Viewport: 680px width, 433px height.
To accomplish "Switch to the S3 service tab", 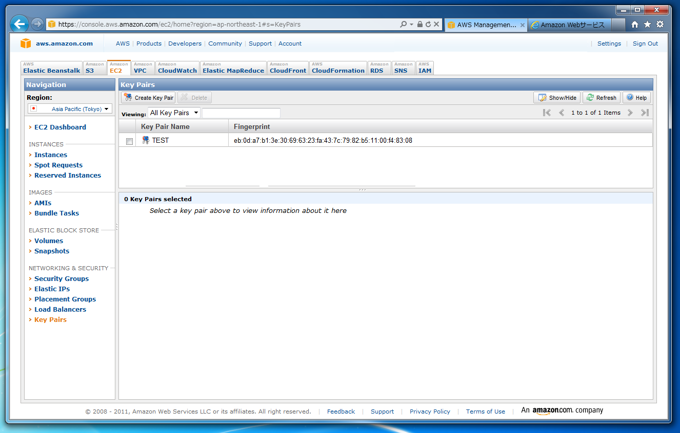I will [95, 68].
